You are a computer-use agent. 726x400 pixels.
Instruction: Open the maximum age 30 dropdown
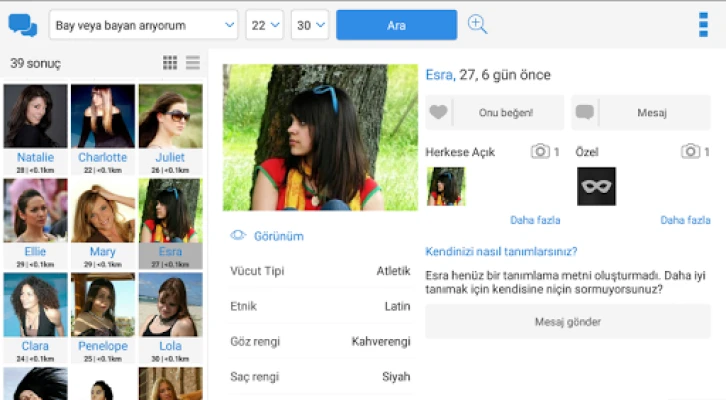(x=310, y=25)
